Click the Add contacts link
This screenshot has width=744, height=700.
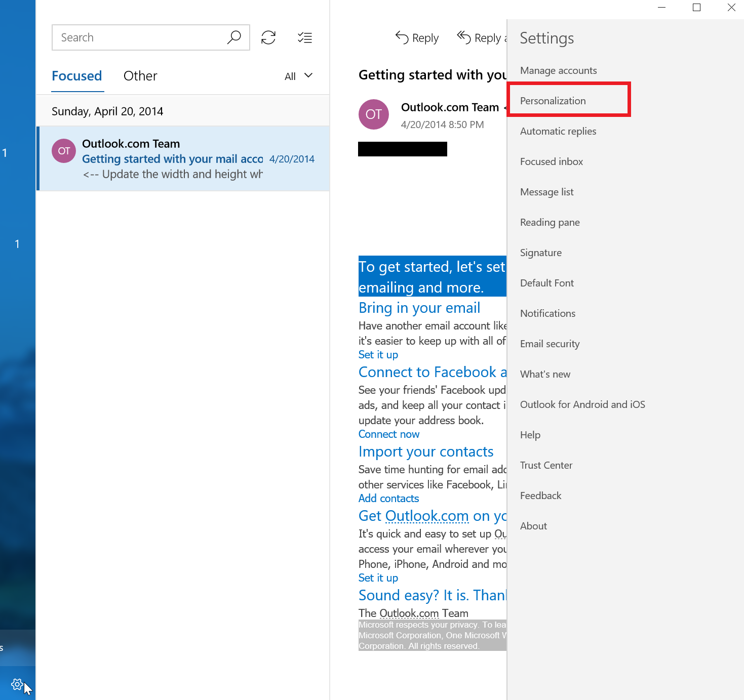click(x=389, y=499)
